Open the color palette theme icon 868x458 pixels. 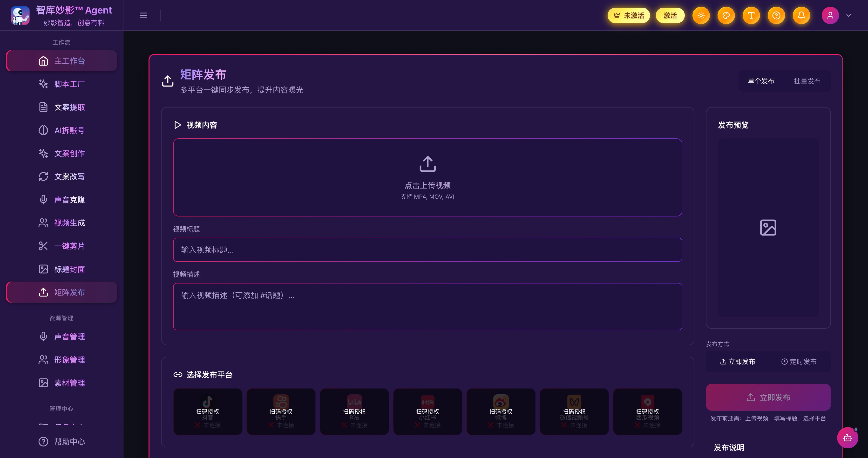726,15
